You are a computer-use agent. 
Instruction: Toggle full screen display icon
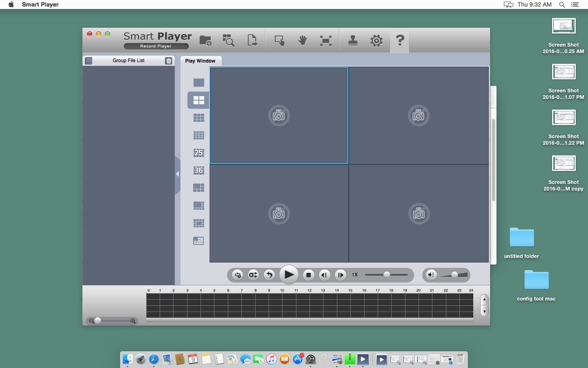coord(326,40)
